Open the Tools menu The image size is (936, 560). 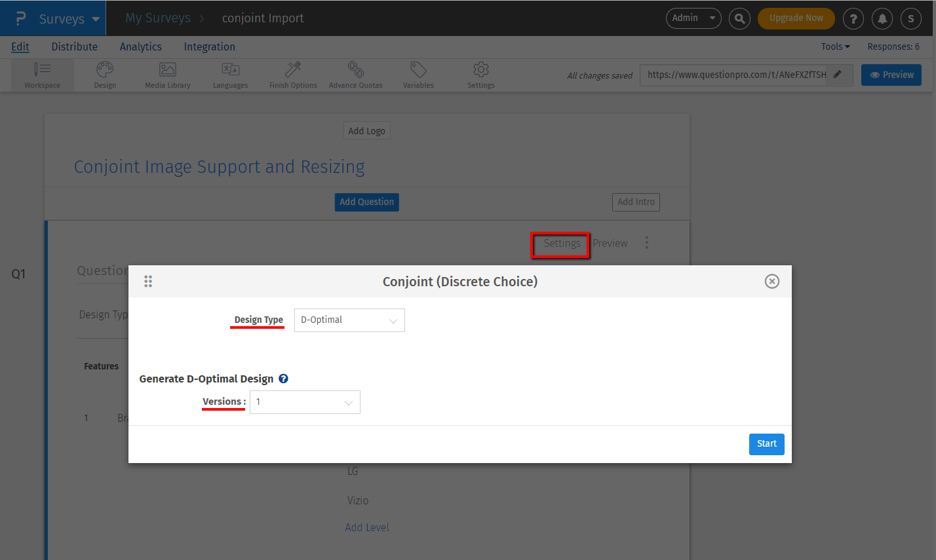point(835,47)
